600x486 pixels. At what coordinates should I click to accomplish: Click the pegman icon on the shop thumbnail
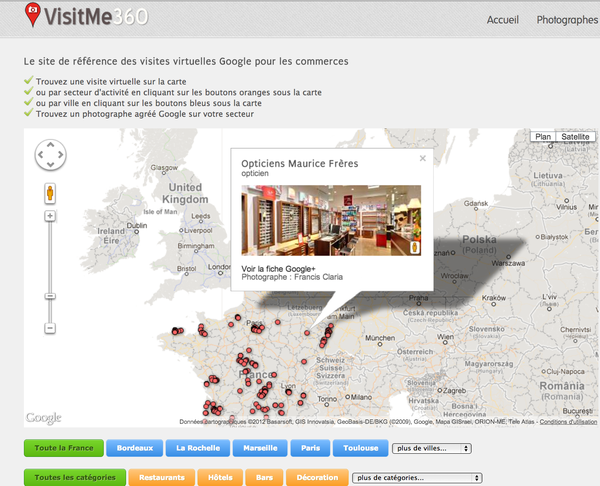(415, 248)
